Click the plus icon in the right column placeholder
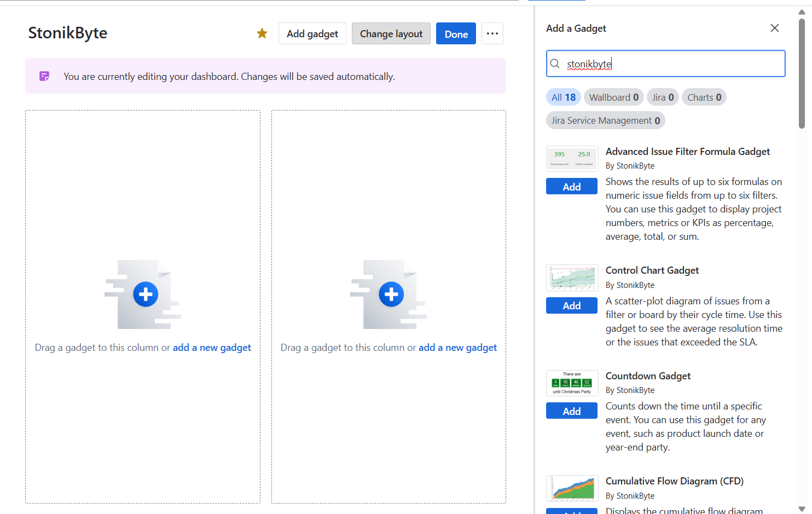The width and height of the screenshot is (812, 514). pos(390,294)
